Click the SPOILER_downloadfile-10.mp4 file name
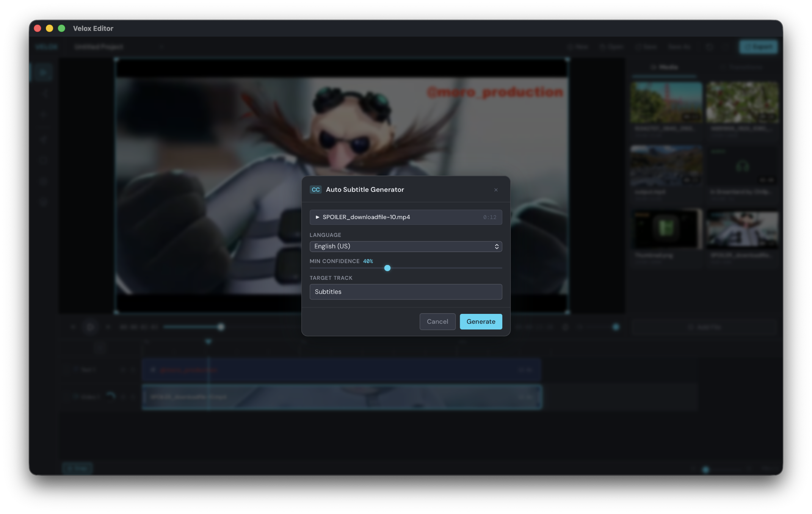 click(366, 217)
